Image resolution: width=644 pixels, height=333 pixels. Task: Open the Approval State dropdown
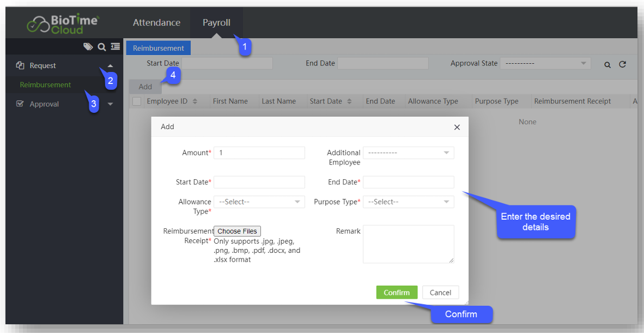tap(545, 64)
